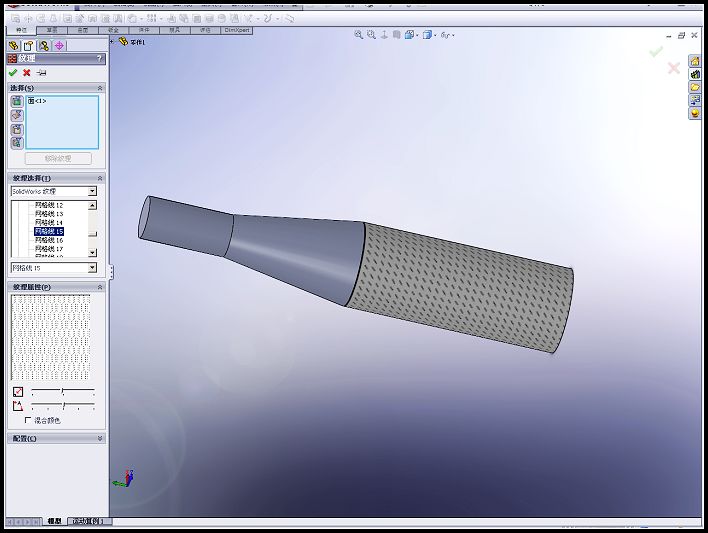Confirm with the faded green checkmark in viewport corner
This screenshot has height=533, width=708.
pos(656,52)
